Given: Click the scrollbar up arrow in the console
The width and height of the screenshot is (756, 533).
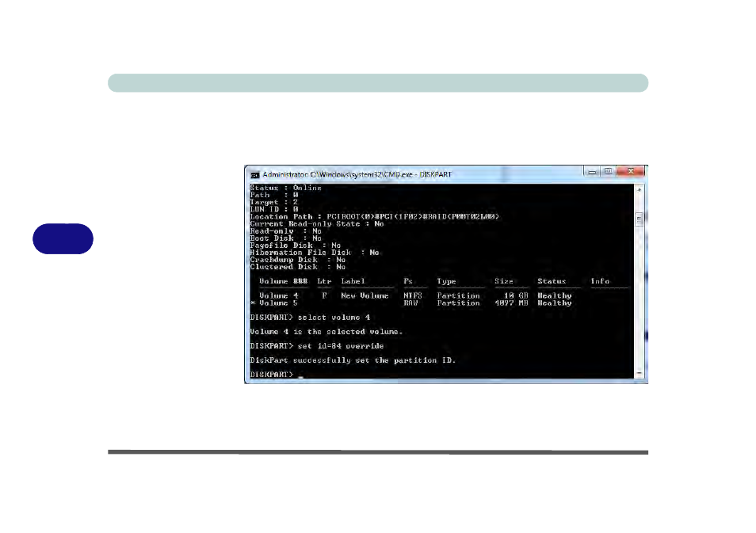Looking at the screenshot, I should tap(640, 189).
